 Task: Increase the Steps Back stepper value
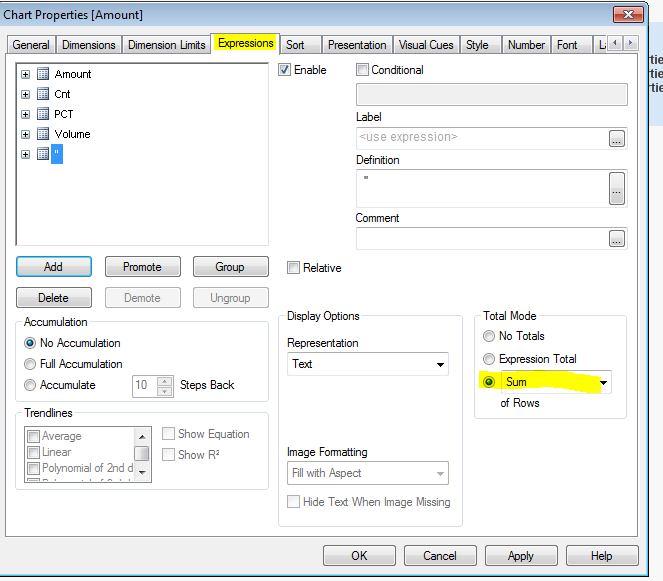164,381
